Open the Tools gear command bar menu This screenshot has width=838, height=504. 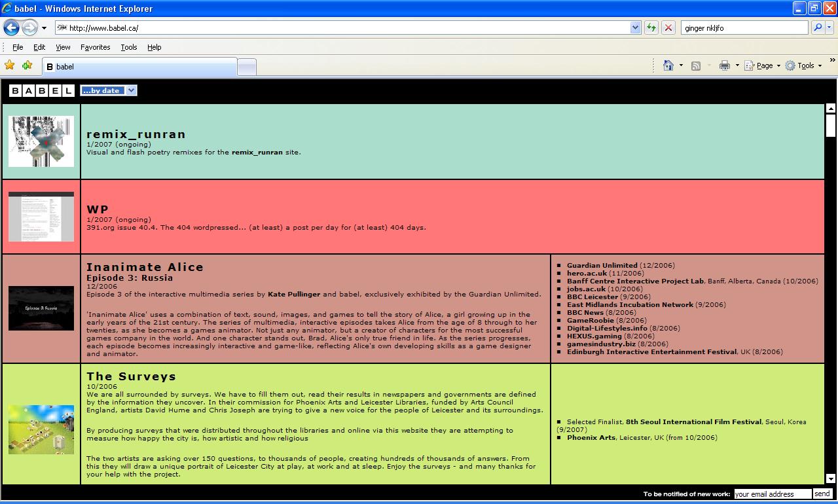(x=803, y=65)
